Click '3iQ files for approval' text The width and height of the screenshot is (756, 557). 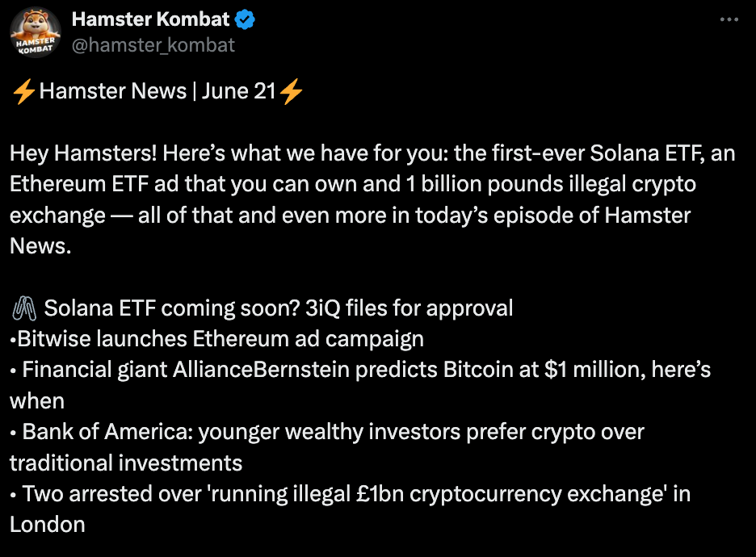[409, 308]
